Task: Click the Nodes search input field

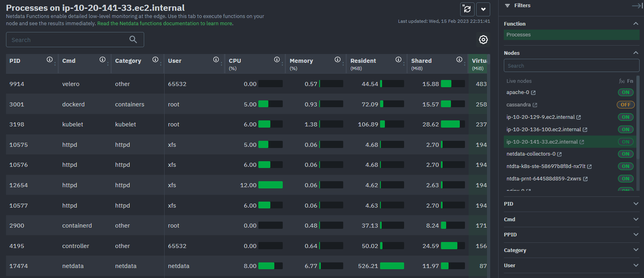Action: (571, 66)
